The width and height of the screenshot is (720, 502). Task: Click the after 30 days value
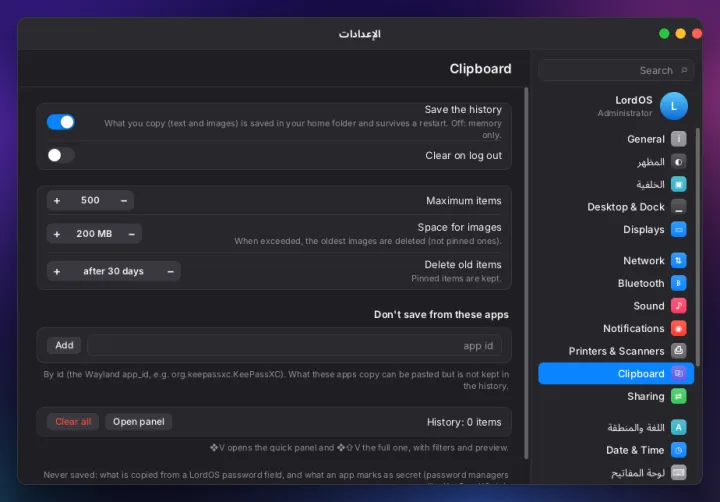pos(113,271)
